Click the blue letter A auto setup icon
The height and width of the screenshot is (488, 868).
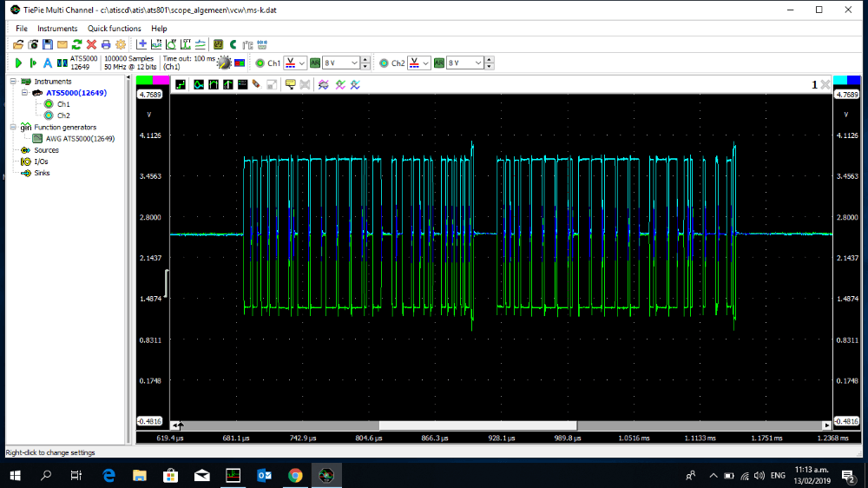(x=48, y=63)
